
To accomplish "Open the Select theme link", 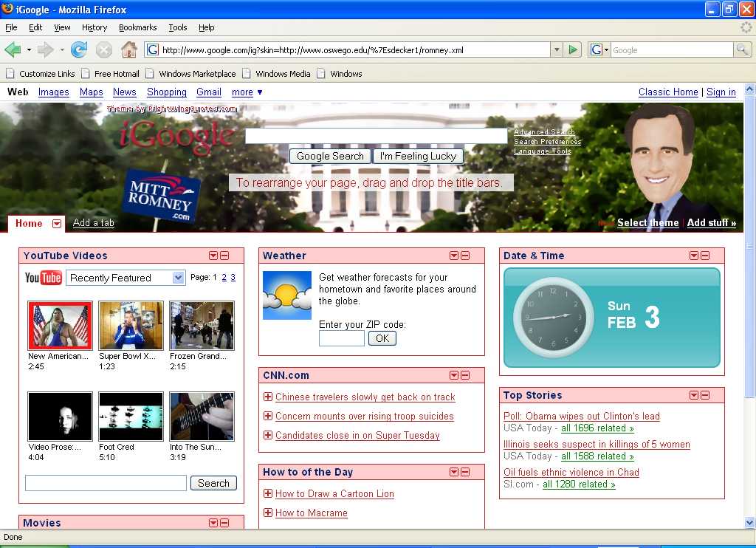I will click(648, 223).
